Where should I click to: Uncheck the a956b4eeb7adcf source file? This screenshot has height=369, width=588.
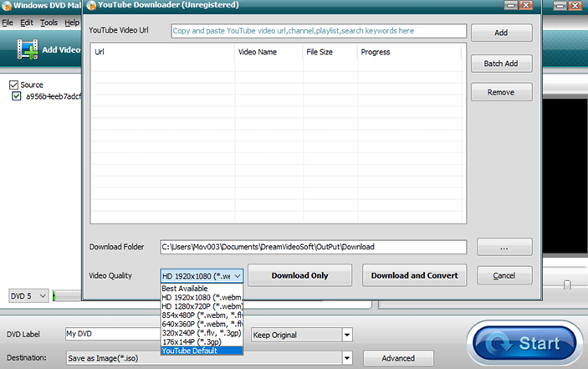[16, 96]
